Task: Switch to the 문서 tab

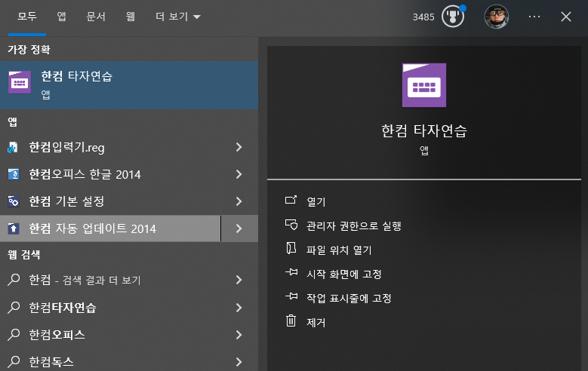Action: [96, 17]
